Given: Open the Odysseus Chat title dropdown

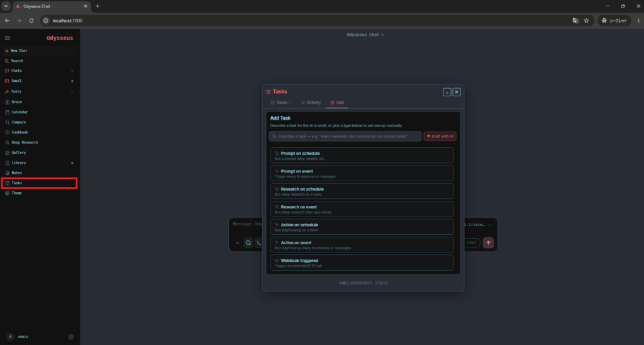Looking at the screenshot, I should pyautogui.click(x=365, y=35).
